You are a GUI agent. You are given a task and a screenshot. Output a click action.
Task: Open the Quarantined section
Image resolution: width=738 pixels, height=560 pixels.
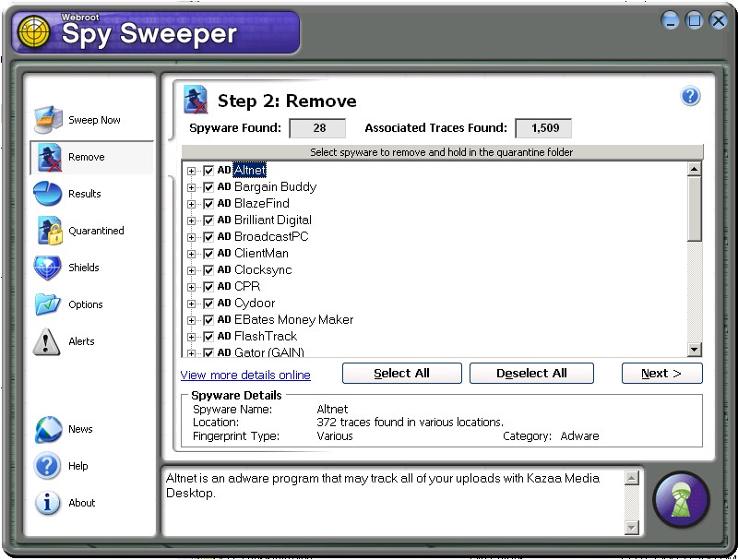(97, 231)
